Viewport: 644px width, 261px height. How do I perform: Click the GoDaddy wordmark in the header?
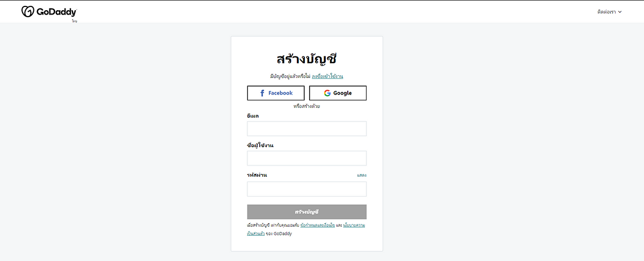(x=56, y=11)
